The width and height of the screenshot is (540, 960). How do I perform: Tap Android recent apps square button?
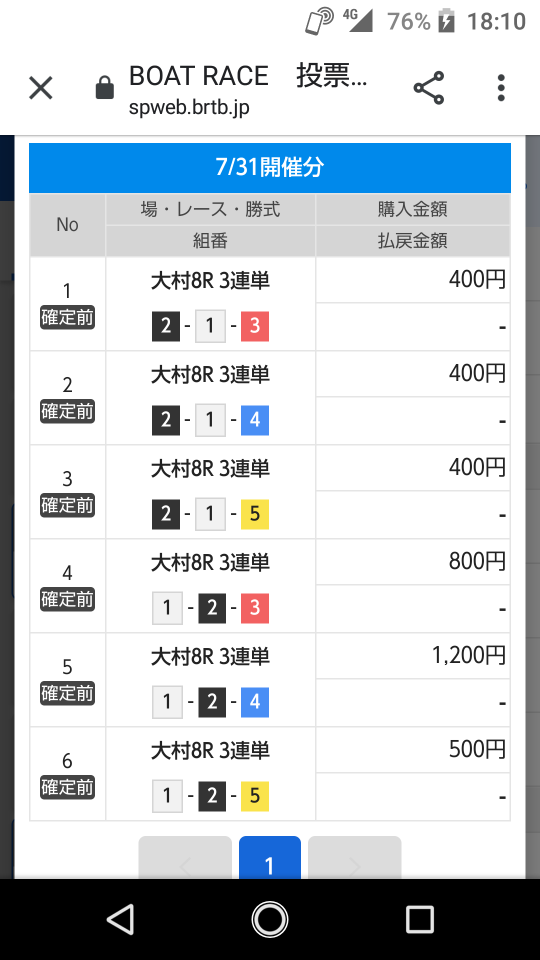pyautogui.click(x=419, y=919)
